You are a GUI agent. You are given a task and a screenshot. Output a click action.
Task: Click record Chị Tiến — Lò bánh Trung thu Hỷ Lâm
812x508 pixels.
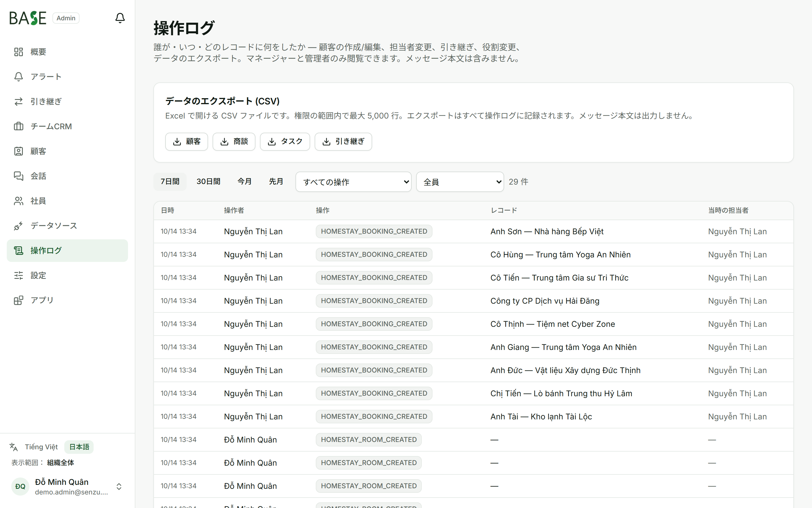(x=561, y=393)
